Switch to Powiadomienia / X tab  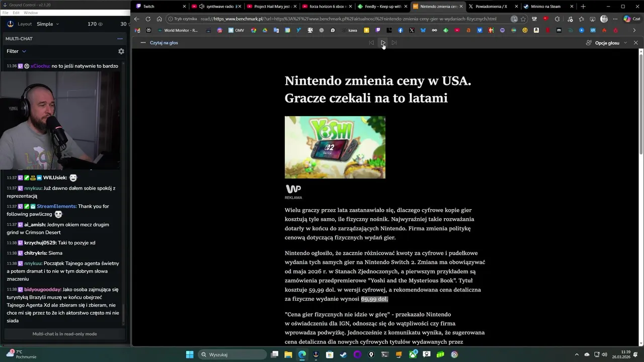click(x=493, y=7)
